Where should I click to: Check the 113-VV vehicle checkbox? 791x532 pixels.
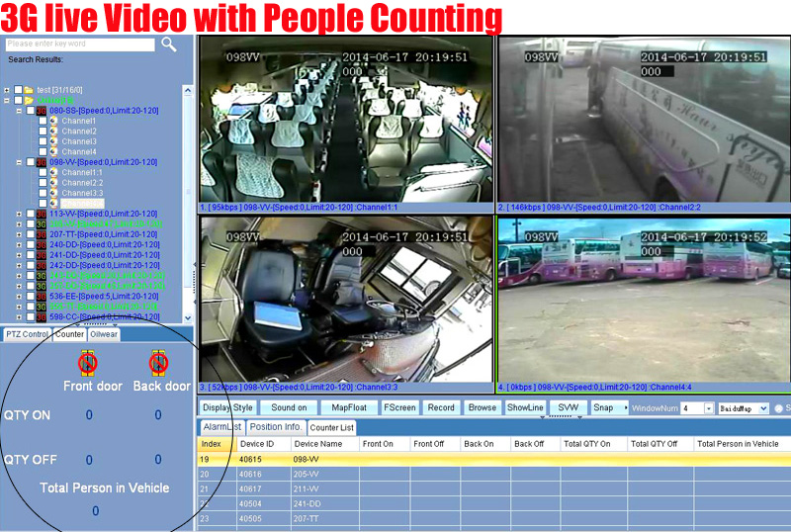tap(31, 214)
